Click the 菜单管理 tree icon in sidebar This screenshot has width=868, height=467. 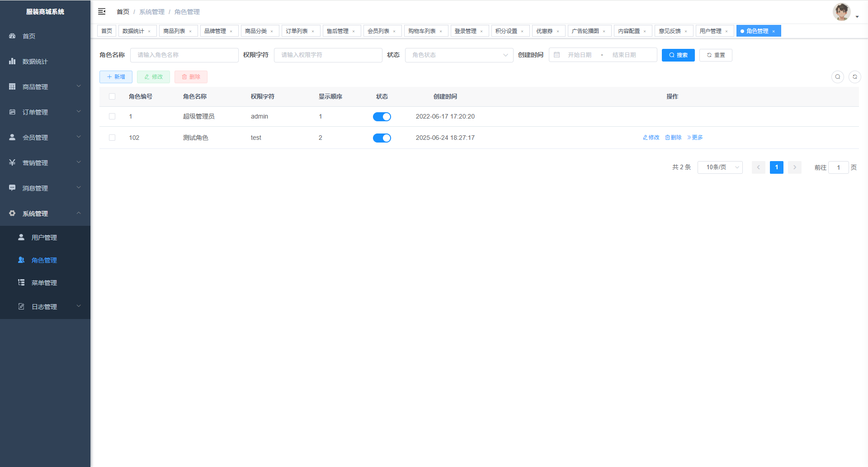tap(21, 282)
